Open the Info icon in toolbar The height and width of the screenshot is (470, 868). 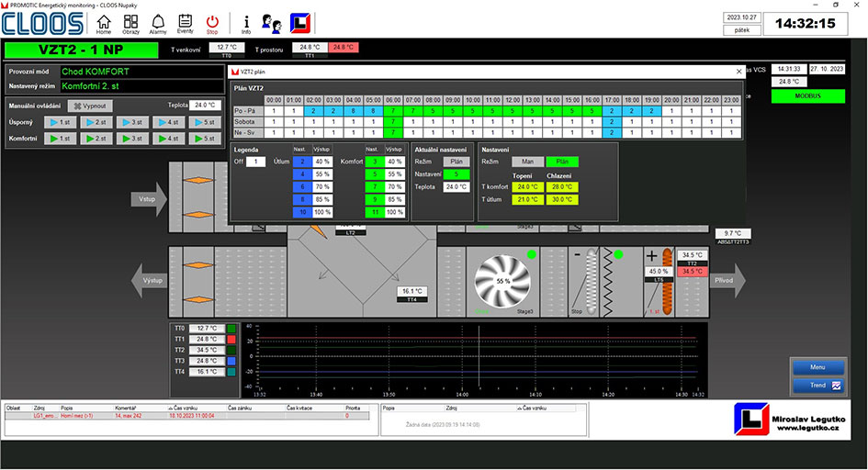[245, 22]
